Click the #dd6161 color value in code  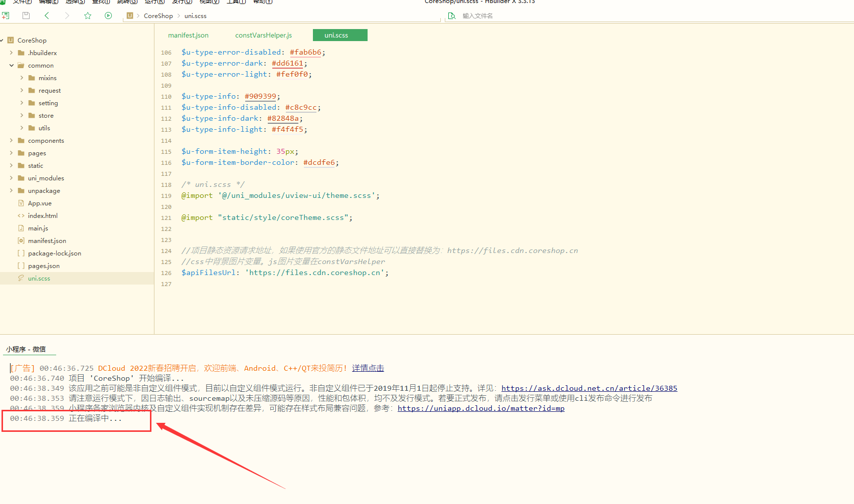pyautogui.click(x=287, y=63)
